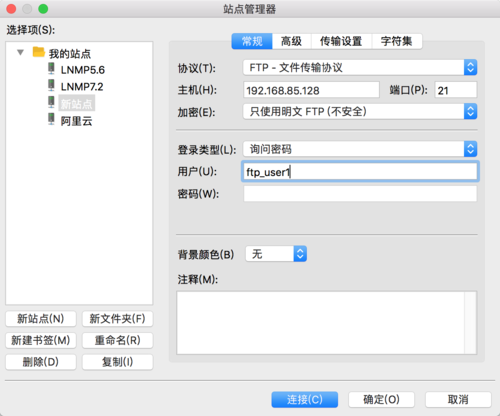Open the 加密 encryption dropdown
The width and height of the screenshot is (500, 416).
point(360,111)
